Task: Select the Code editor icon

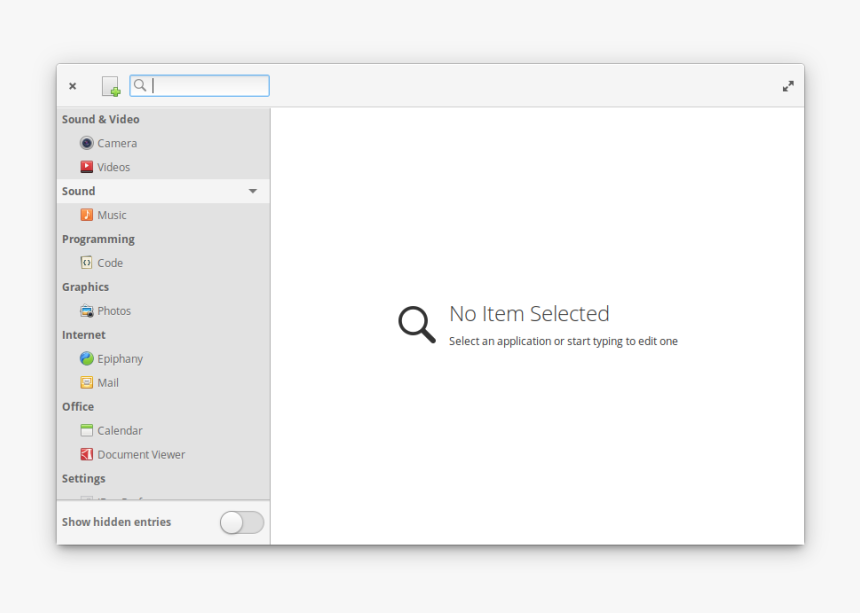Action: [86, 262]
